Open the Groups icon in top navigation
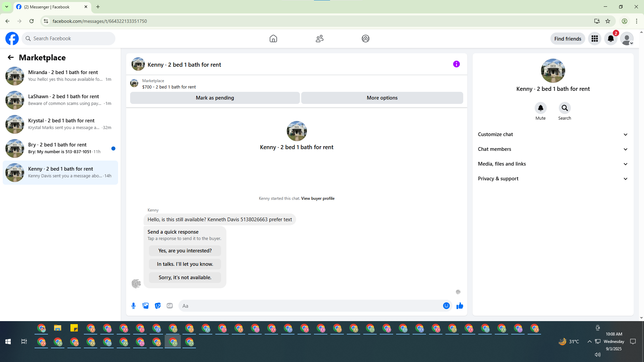644x362 pixels. [366, 39]
